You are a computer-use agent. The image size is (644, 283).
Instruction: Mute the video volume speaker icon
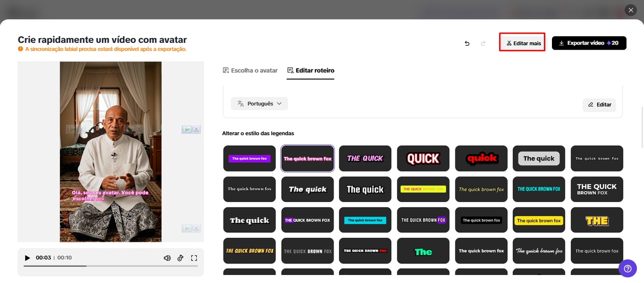point(167,258)
